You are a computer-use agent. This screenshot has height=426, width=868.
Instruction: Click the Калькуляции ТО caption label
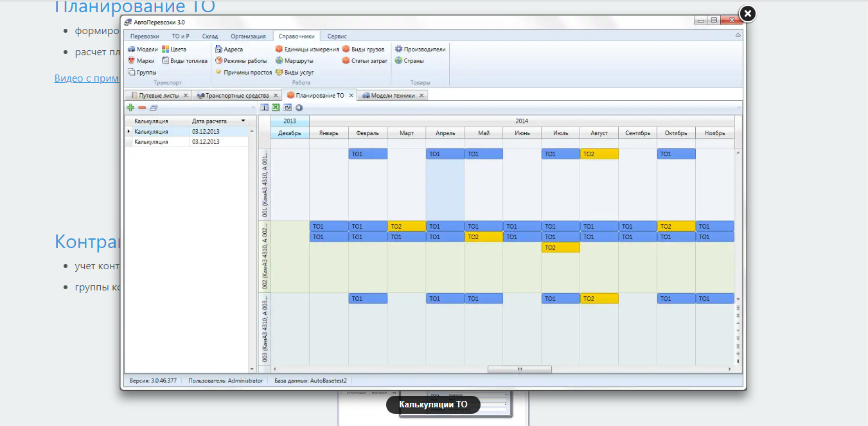tap(433, 405)
